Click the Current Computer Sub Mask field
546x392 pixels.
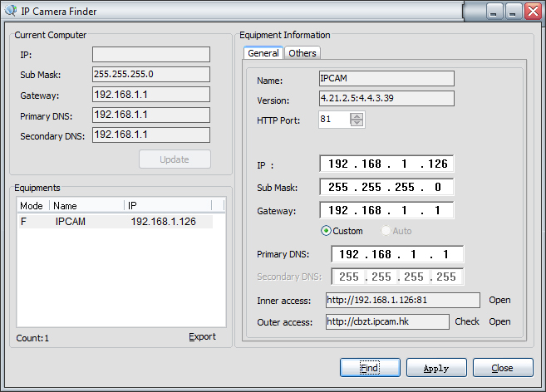tap(151, 74)
